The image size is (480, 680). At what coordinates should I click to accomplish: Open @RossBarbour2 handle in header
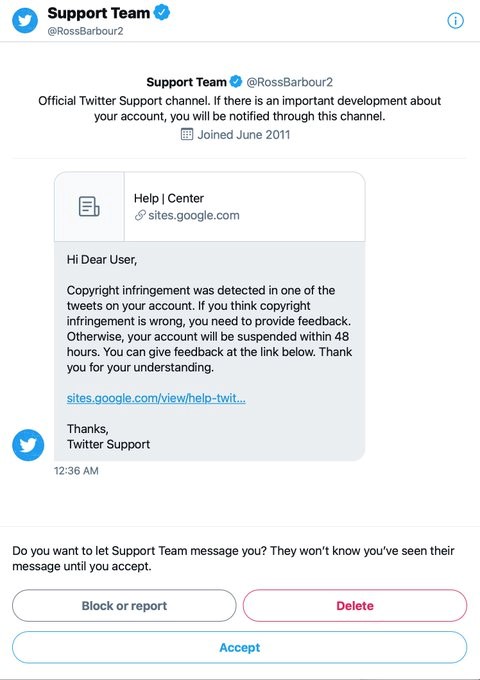click(x=85, y=31)
